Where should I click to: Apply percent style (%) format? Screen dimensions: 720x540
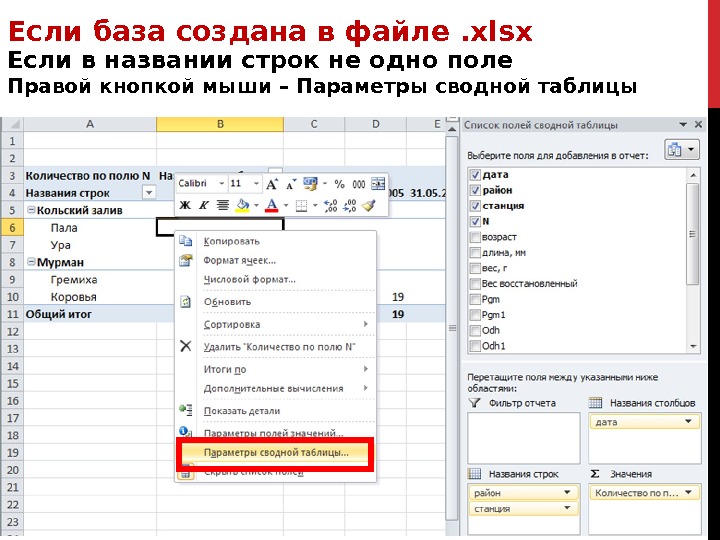339,184
